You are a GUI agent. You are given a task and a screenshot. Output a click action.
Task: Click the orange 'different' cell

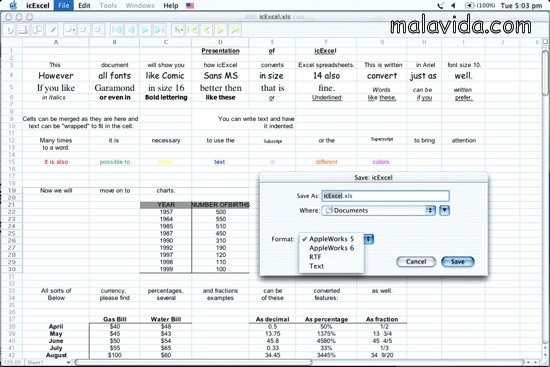tap(327, 162)
